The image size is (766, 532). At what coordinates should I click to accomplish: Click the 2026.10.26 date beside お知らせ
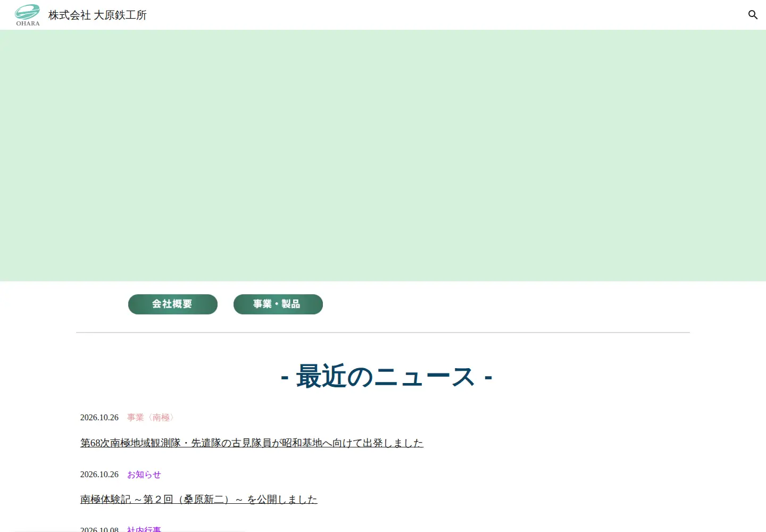(99, 475)
